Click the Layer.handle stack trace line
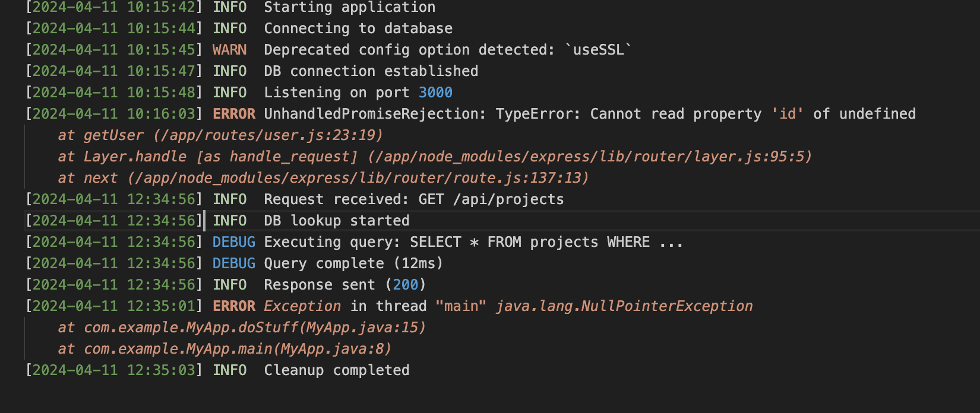 point(435,157)
